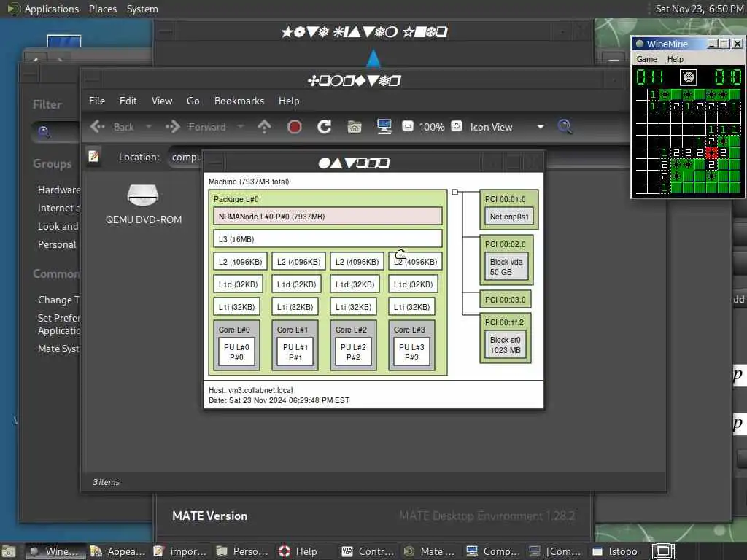Click the Block sr0 1023 MB box
This screenshot has height=560, width=747.
point(506,345)
